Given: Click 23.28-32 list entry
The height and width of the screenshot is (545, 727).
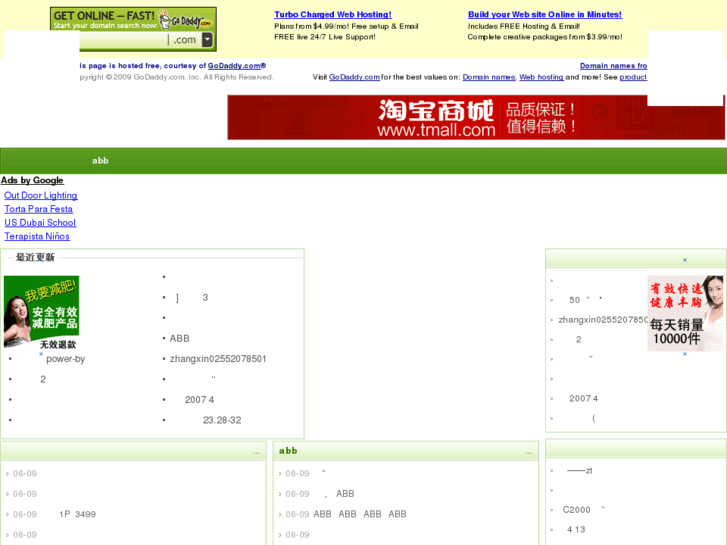Looking at the screenshot, I should [222, 420].
